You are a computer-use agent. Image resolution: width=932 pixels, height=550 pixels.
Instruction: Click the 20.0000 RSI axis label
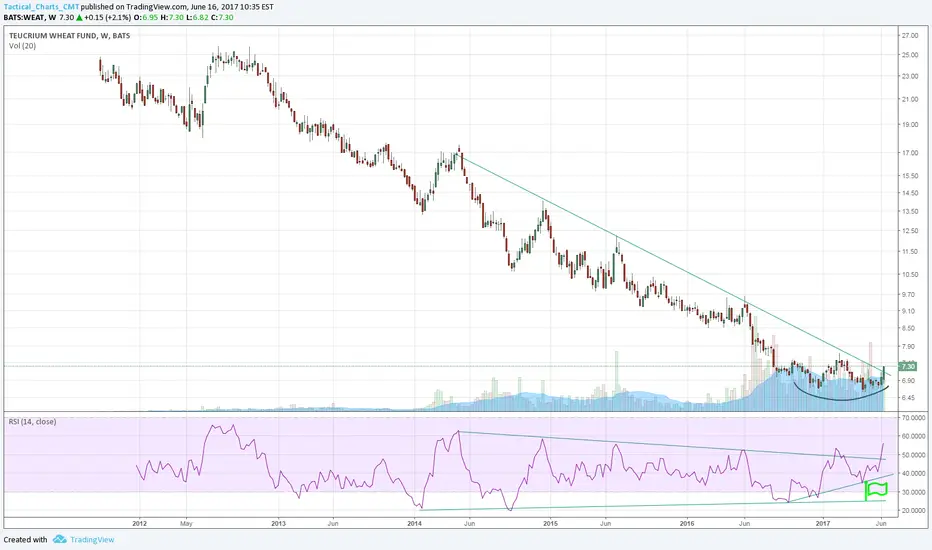[x=913, y=511]
